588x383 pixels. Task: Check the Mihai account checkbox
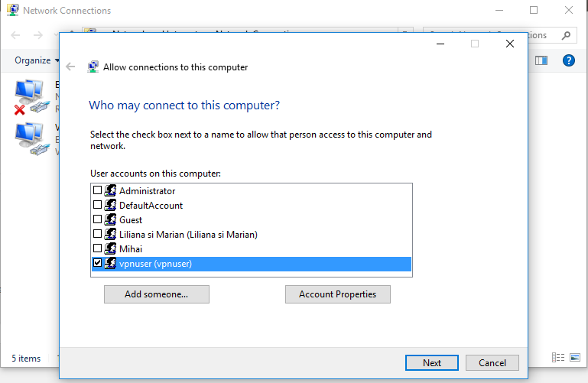click(97, 248)
